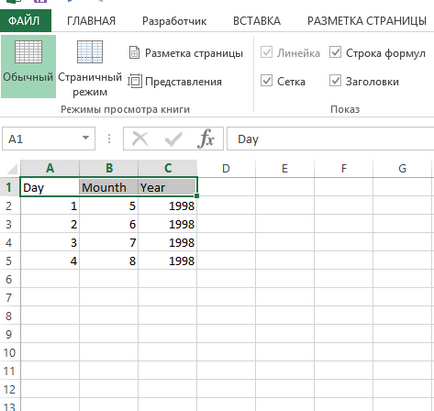This screenshot has width=434, height=411.
Task: Click cell C4 with 1998 in row 4
Action: click(168, 242)
